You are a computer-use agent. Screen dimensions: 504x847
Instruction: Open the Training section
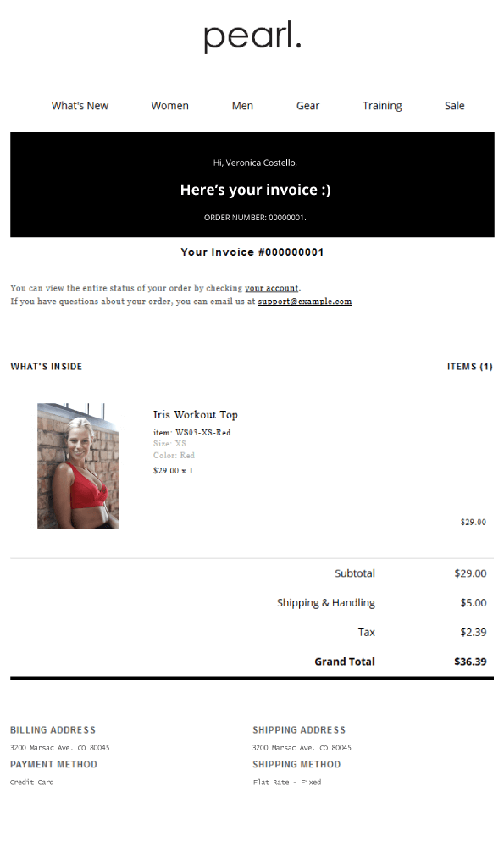pos(382,106)
